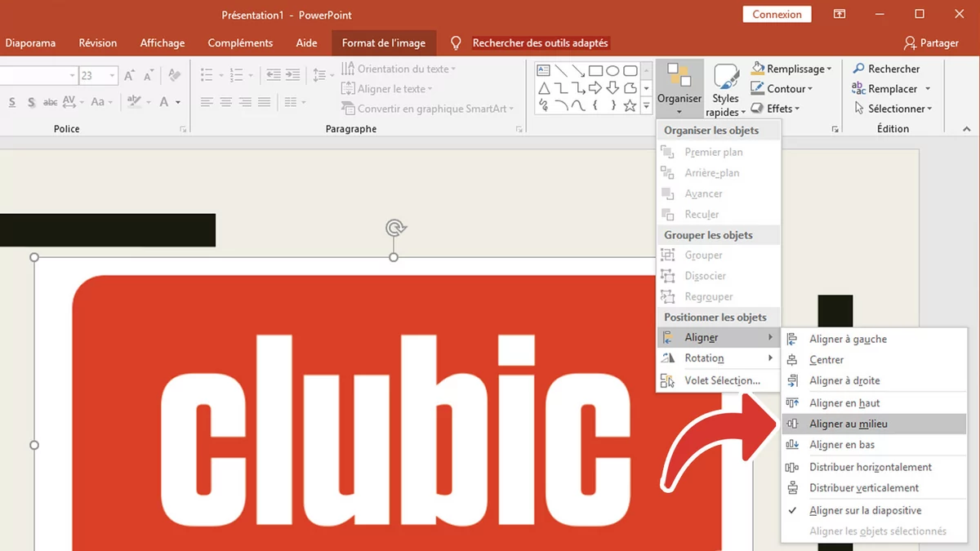This screenshot has height=551, width=980.
Task: Click the Rechercher magnifier in Édition
Action: 859,69
